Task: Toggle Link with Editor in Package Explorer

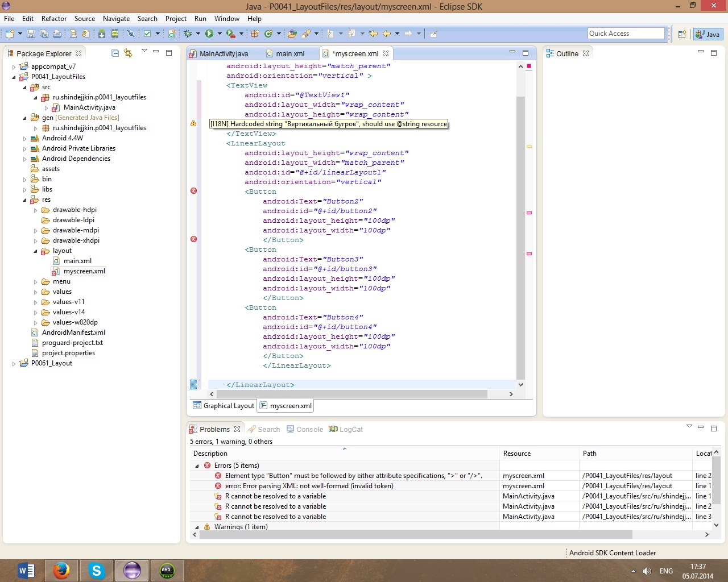Action: click(x=128, y=53)
